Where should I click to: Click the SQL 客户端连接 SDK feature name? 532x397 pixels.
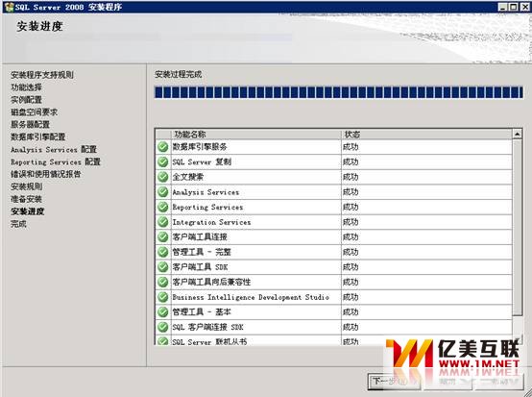[x=207, y=327]
